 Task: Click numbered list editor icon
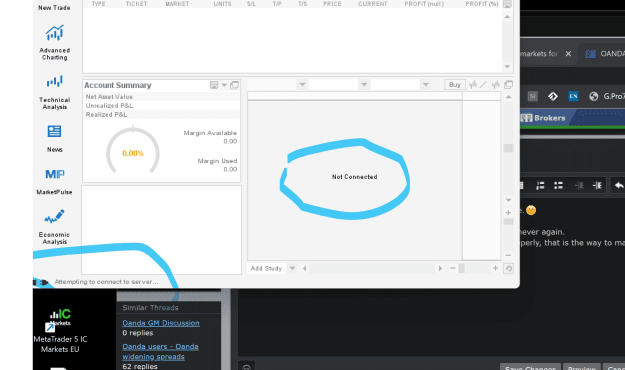[x=540, y=185]
